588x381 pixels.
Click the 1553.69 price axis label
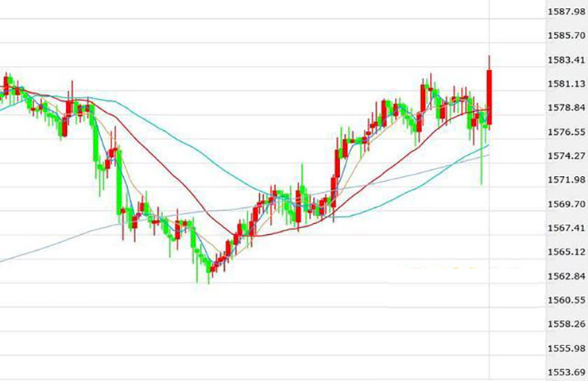pyautogui.click(x=567, y=372)
